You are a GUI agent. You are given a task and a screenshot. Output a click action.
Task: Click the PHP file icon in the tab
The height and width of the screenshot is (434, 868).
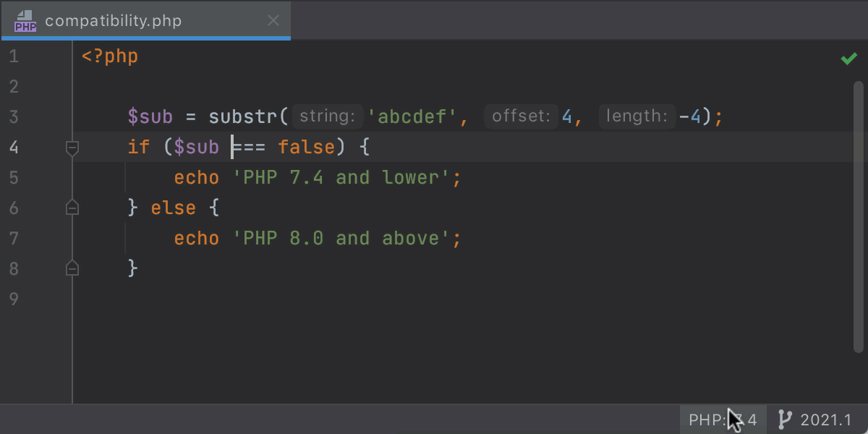(x=25, y=21)
